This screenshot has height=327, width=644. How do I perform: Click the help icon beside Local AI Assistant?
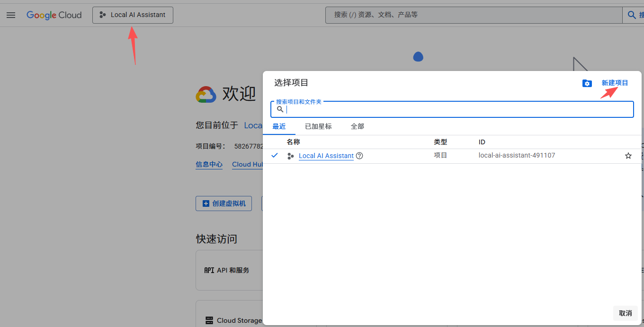(359, 156)
